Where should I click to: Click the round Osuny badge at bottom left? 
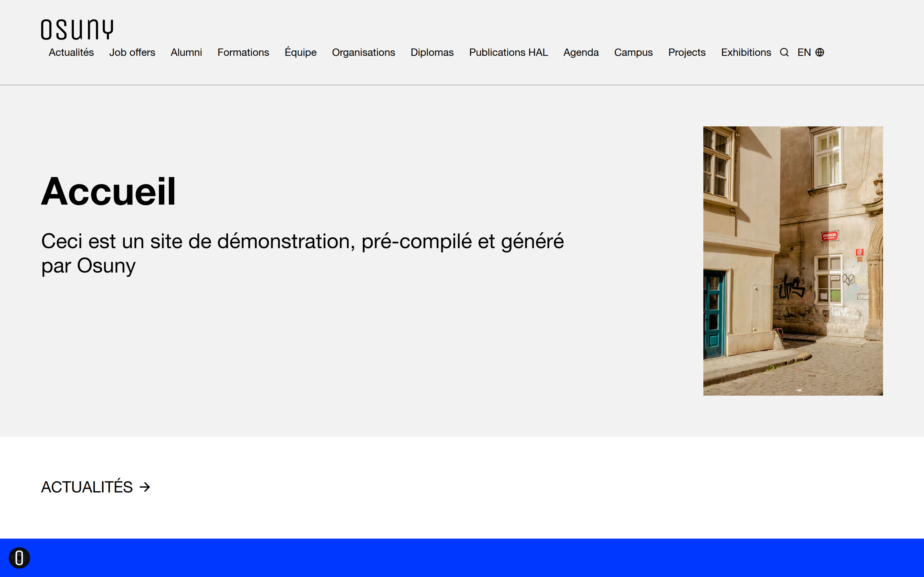[19, 558]
